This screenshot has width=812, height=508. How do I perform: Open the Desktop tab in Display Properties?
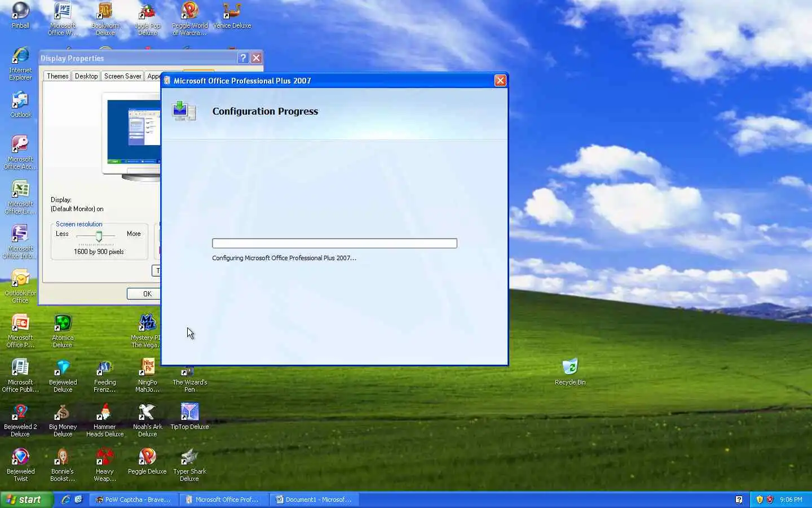click(x=86, y=76)
